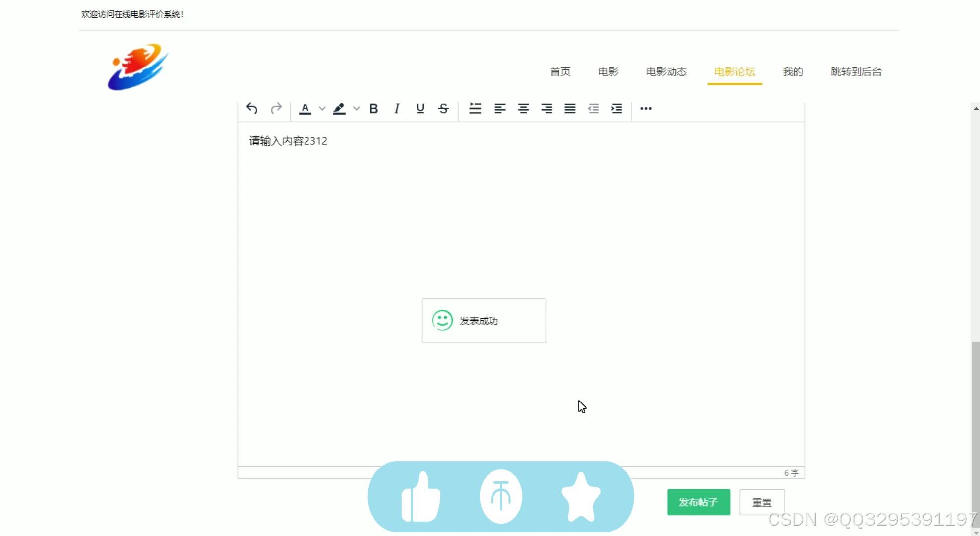Viewport: 980px width, 536px height.
Task: Click 跳转到后台 link
Action: pyautogui.click(x=856, y=72)
